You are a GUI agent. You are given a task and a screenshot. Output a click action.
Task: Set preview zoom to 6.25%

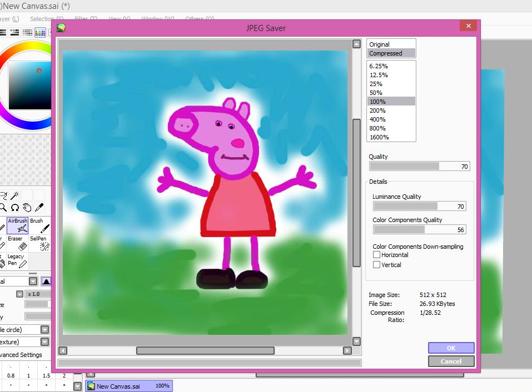[391, 66]
